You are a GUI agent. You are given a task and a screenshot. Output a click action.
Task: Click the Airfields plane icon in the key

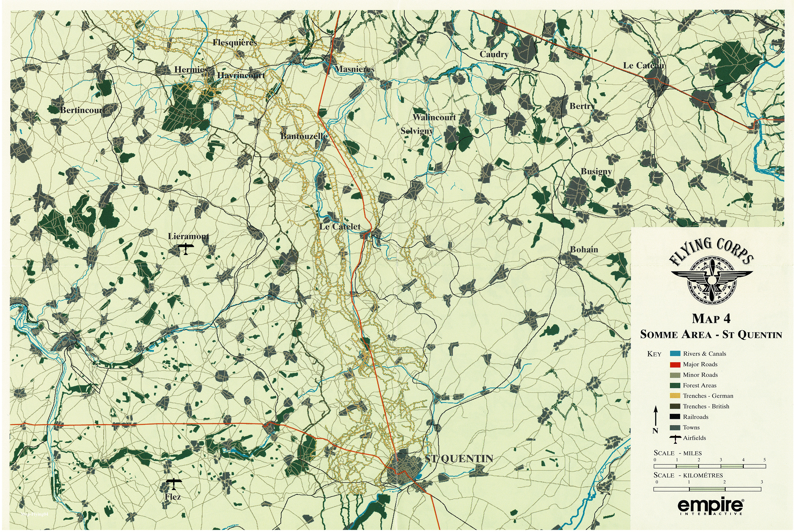tap(675, 439)
